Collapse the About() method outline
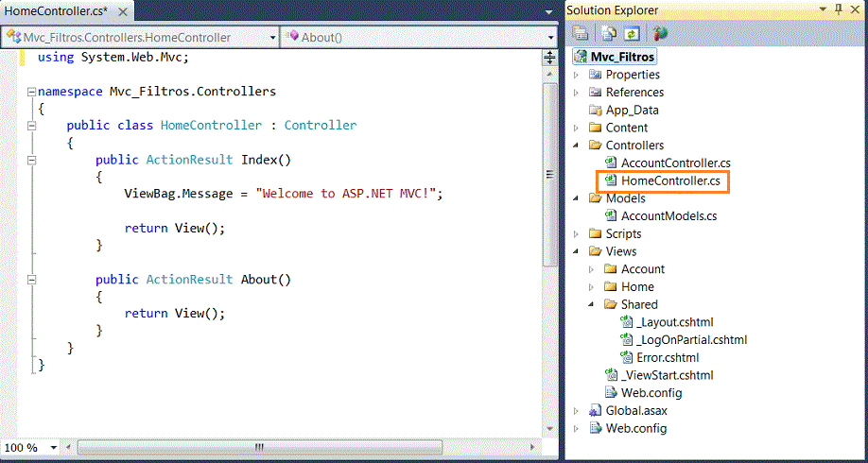Screen dimensions: 868x463 tap(32, 280)
